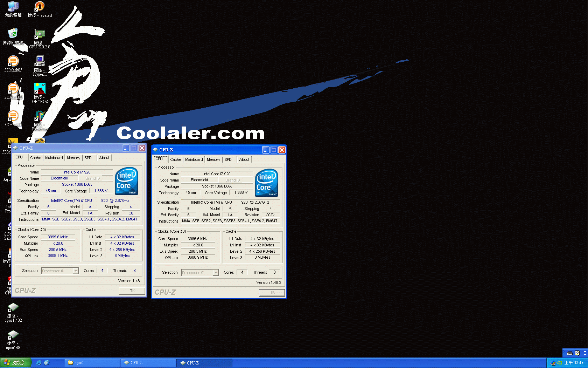The width and height of the screenshot is (588, 368).
Task: Click the Threads value 8 in left window
Action: click(x=134, y=271)
